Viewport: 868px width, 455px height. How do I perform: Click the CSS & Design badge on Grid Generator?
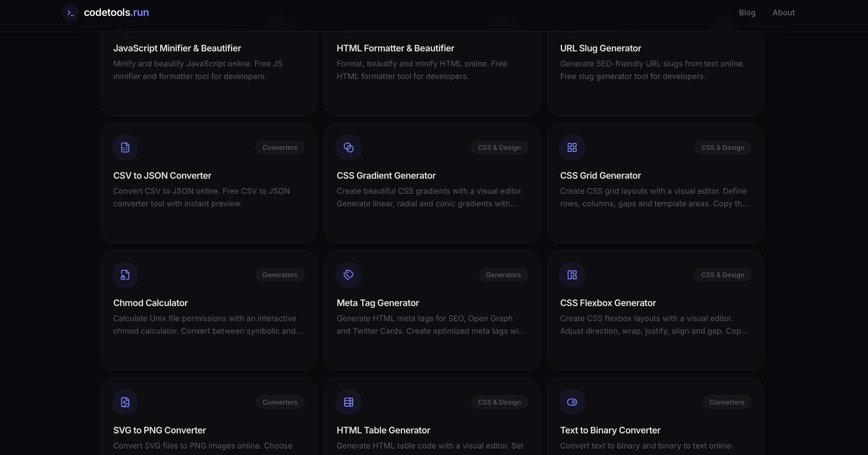722,147
